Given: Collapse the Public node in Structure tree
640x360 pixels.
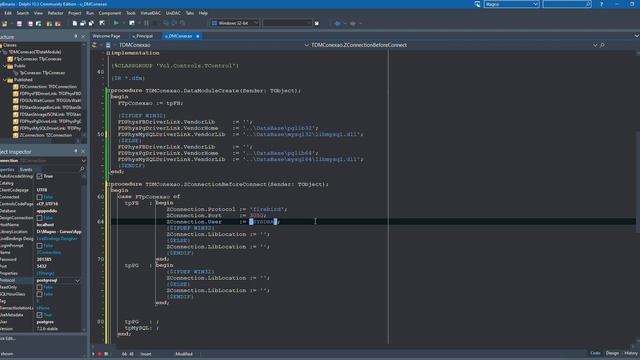Looking at the screenshot, I should click(4, 66).
